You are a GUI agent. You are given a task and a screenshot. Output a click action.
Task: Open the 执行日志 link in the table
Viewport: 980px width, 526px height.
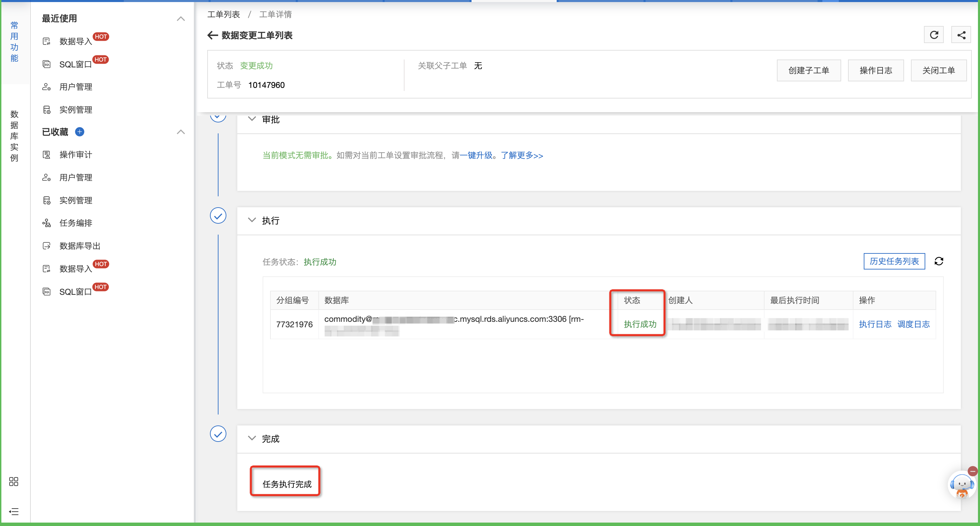coord(875,324)
